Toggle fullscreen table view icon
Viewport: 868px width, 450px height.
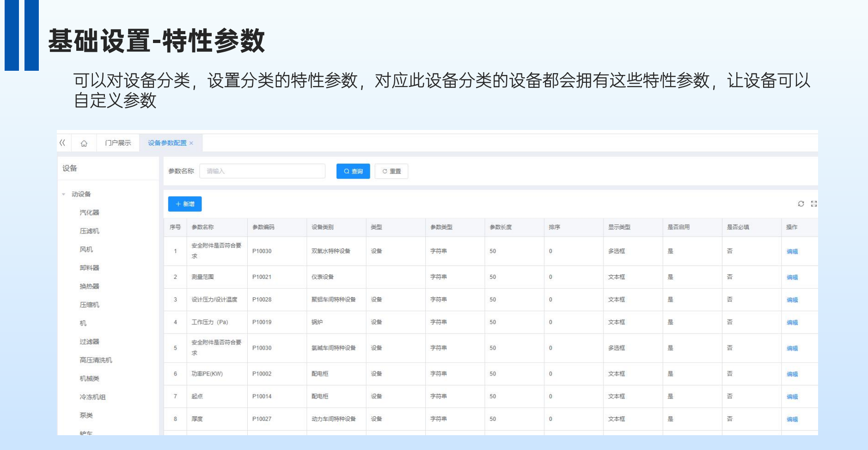pos(814,204)
